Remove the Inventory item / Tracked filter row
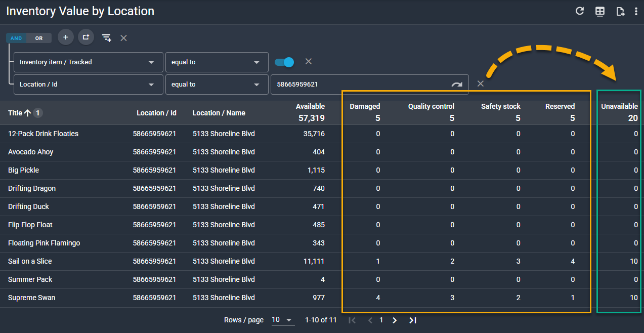The height and width of the screenshot is (333, 644). pyautogui.click(x=308, y=61)
